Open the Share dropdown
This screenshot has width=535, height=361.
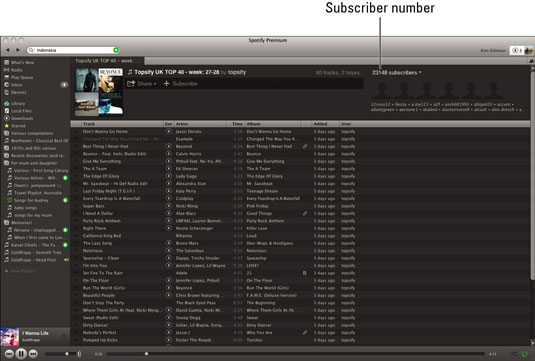(142, 84)
